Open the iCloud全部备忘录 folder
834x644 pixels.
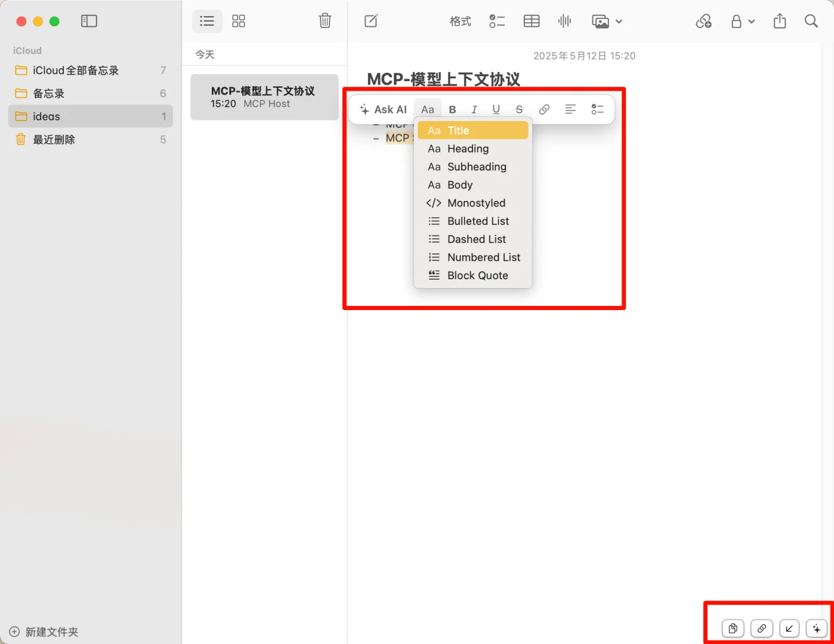pos(91,70)
